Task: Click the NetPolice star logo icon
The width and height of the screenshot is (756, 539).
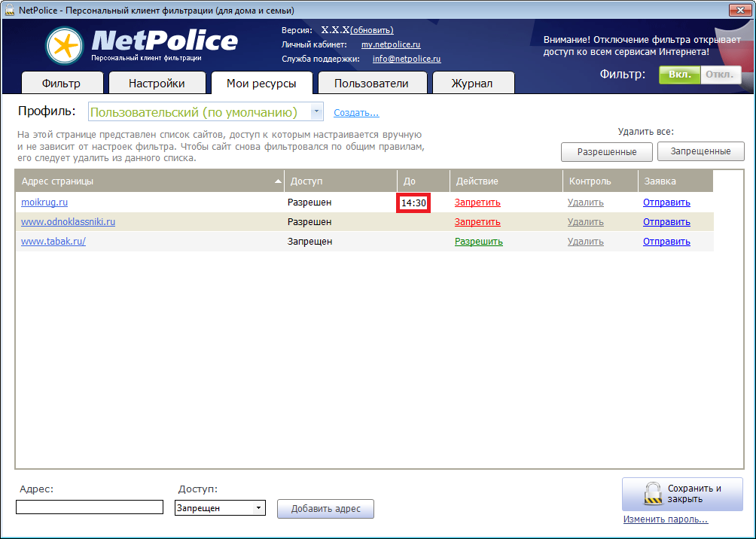Action: [x=65, y=46]
